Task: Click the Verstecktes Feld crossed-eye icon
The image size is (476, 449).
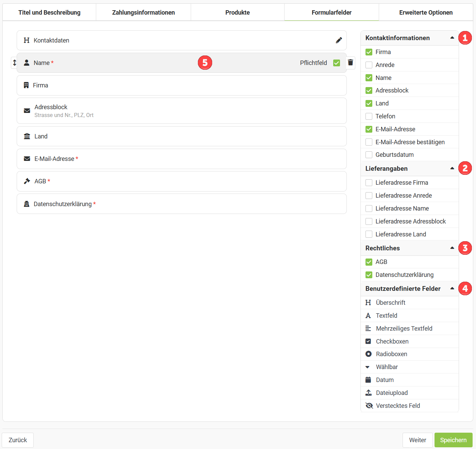Action: pos(369,406)
